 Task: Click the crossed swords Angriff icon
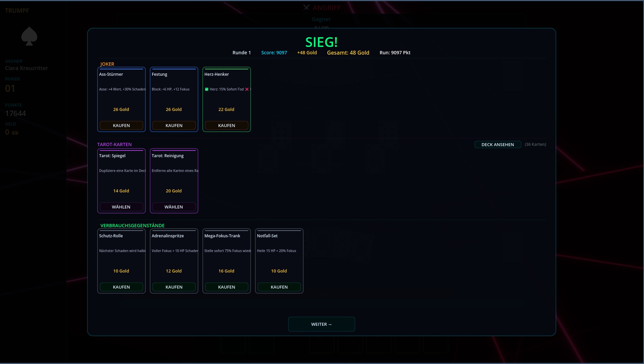click(306, 7)
